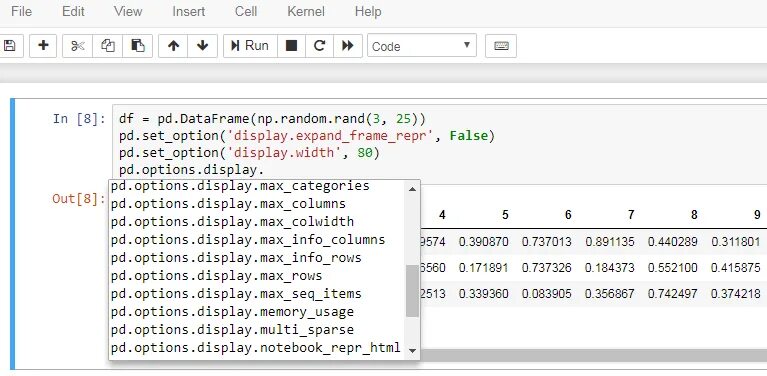Click autocomplete list scroll up arrow
The image size is (767, 376).
point(412,189)
